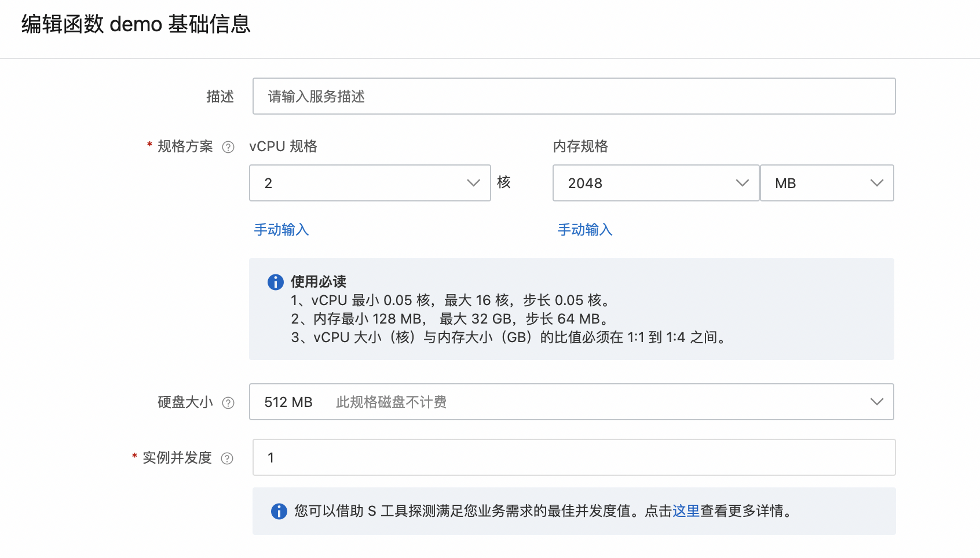Expand the 硬盘大小 512 MB dropdown
Viewport: 980px width, 558px height.
(572, 402)
